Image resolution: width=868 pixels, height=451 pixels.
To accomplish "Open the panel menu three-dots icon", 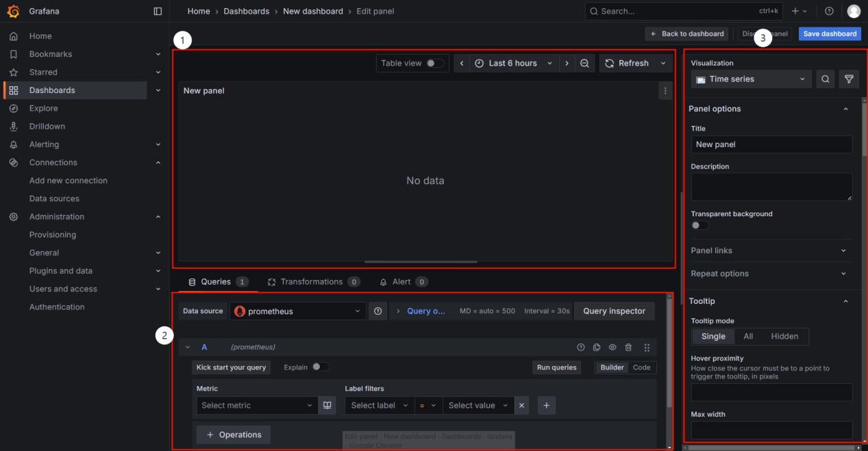I will (x=665, y=90).
